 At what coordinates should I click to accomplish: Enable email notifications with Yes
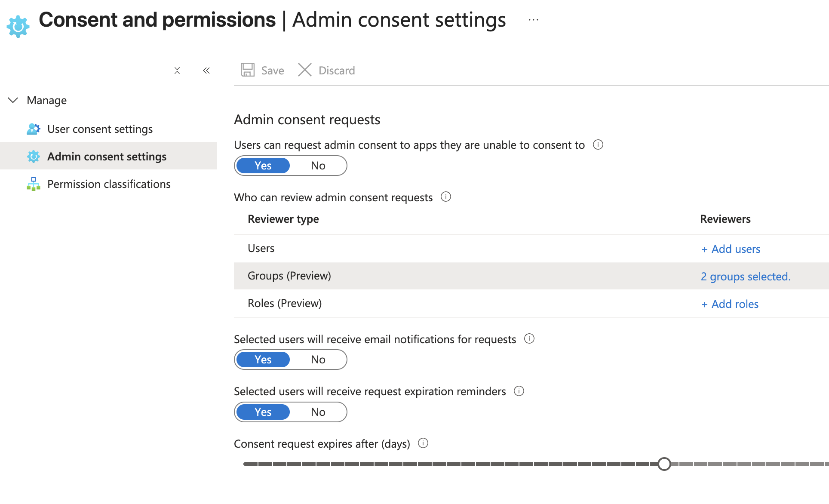pos(263,360)
